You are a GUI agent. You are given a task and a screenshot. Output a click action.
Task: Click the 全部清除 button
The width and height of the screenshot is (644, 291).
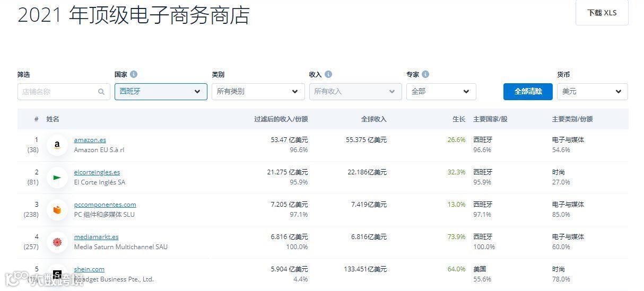[x=528, y=92]
